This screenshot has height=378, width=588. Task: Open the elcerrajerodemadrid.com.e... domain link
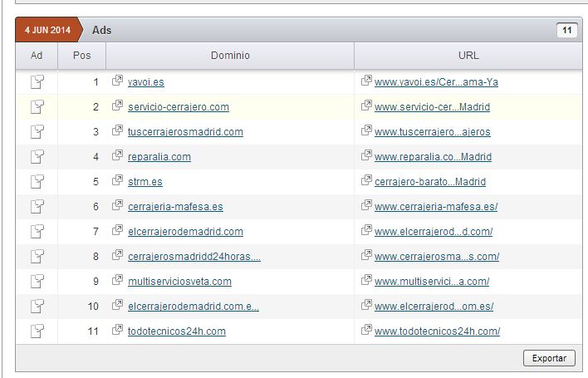pyautogui.click(x=194, y=307)
